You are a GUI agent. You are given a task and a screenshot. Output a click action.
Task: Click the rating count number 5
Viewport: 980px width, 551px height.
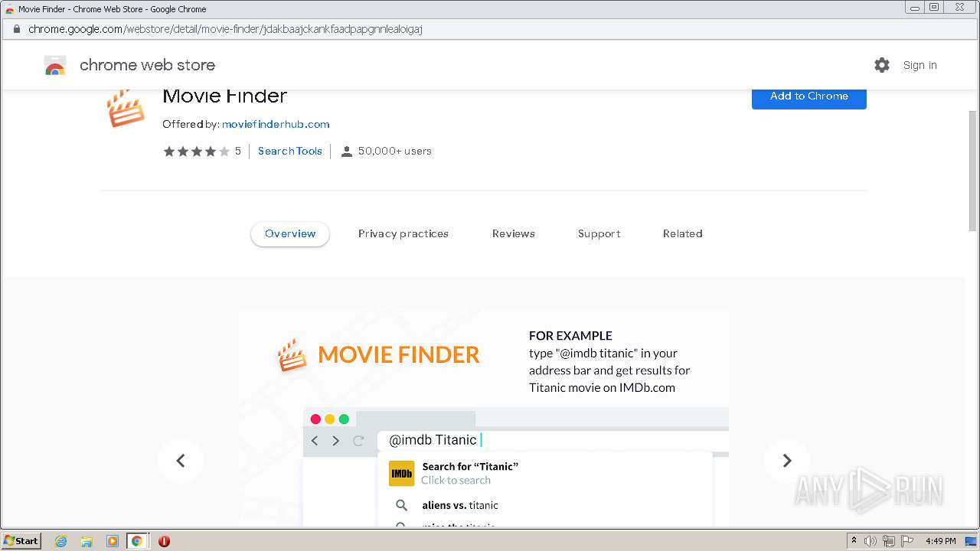coord(237,152)
